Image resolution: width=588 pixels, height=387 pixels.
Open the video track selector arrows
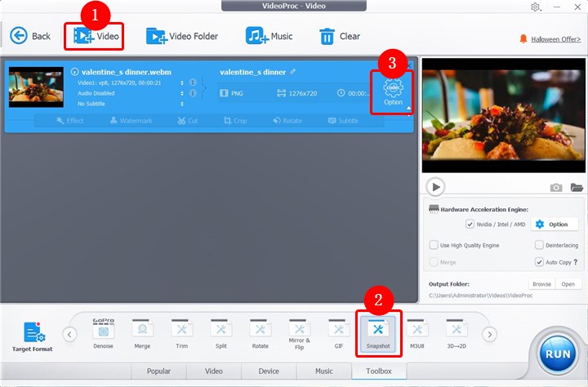coord(182,82)
